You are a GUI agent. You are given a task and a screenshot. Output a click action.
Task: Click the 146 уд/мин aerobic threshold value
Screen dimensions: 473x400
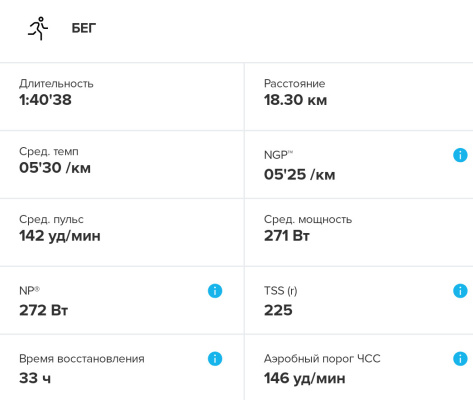point(305,379)
